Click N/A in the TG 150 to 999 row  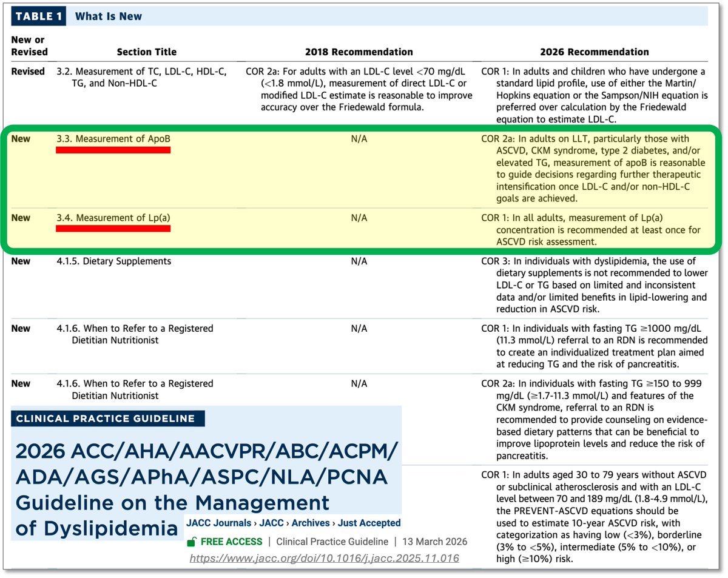pyautogui.click(x=359, y=384)
